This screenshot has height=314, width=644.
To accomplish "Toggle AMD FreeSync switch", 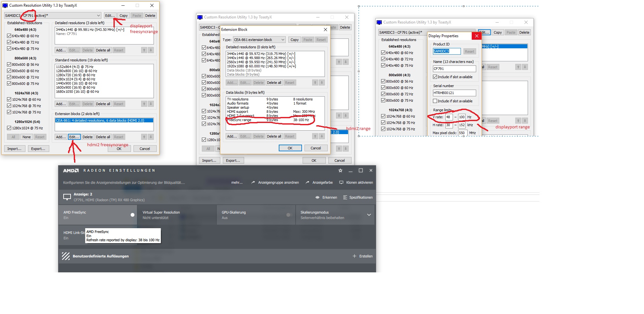I will 133,215.
